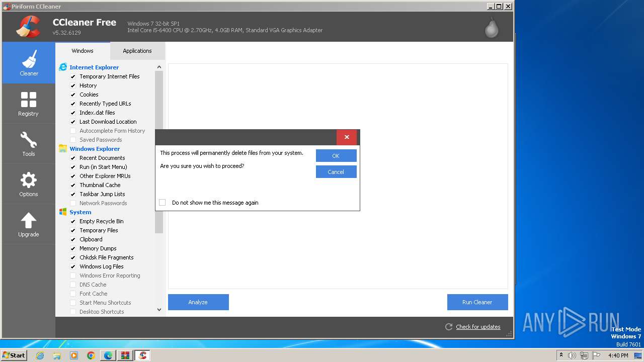
Task: Uncheck Temporary Files under System
Action: [73, 230]
